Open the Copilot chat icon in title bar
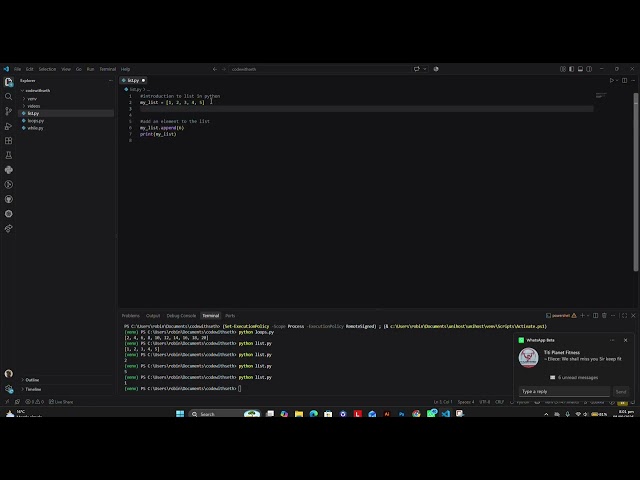 417,69
